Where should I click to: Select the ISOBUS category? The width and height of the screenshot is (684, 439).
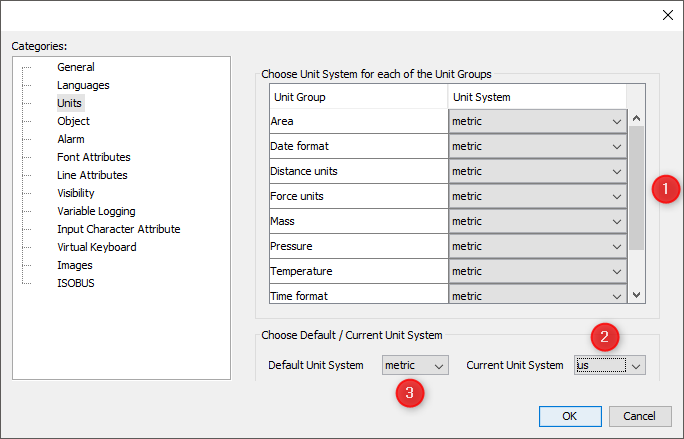pos(76,283)
